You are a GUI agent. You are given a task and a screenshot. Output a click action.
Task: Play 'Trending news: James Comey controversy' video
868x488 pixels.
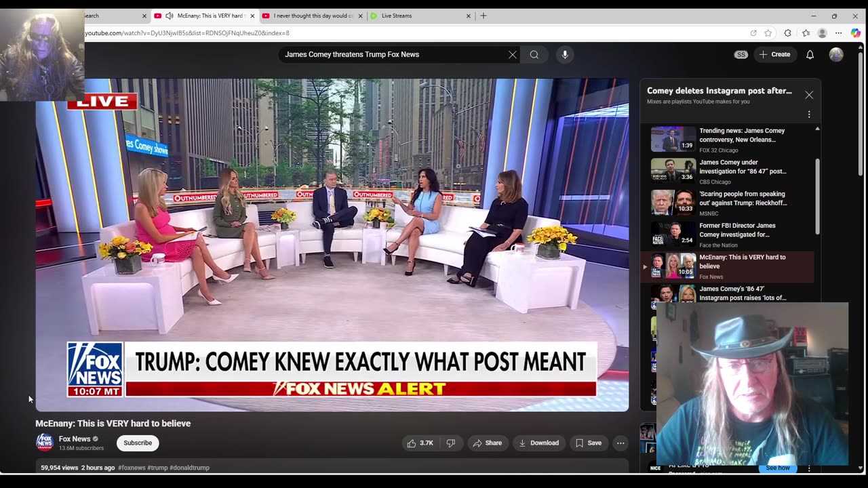tap(732, 139)
